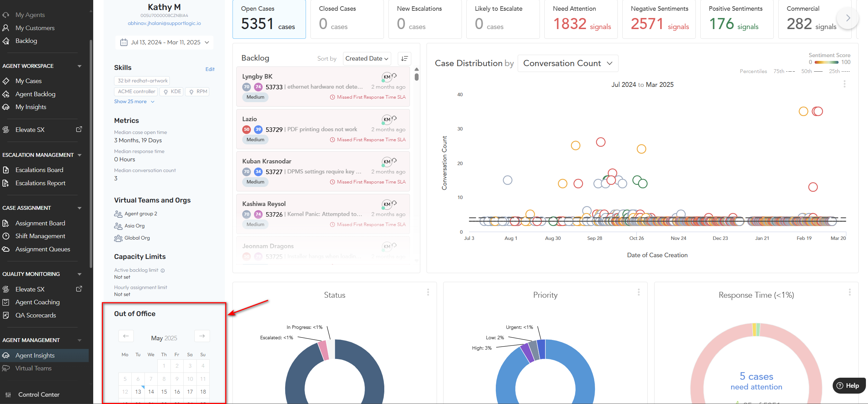868x404 pixels.
Task: Open Escalations Board in sidebar
Action: coord(39,170)
